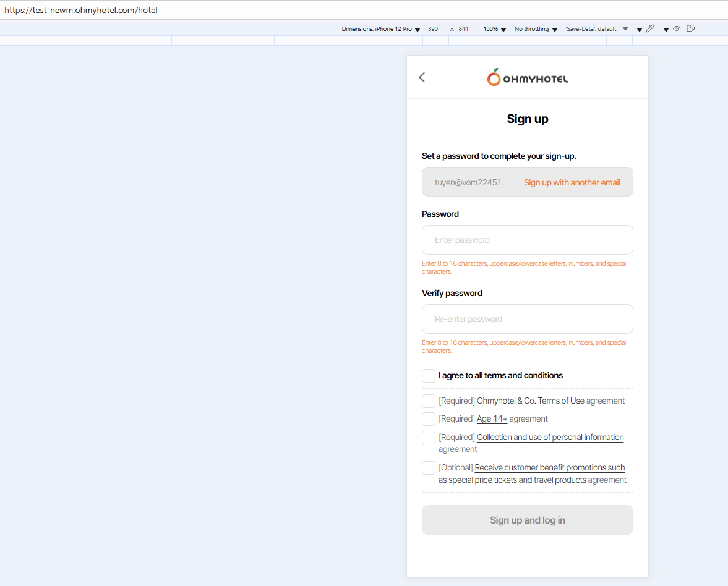Image resolution: width=728 pixels, height=586 pixels.
Task: Click the tuyen@vom email field
Action: tap(471, 182)
